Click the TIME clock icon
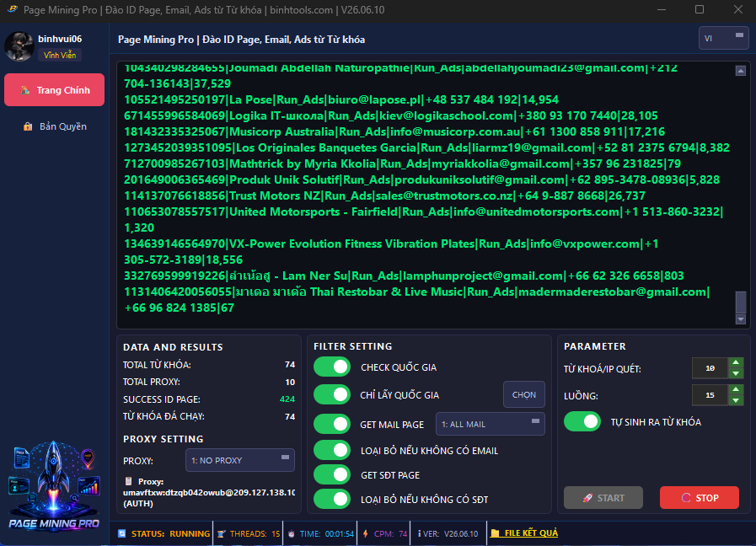 point(292,533)
